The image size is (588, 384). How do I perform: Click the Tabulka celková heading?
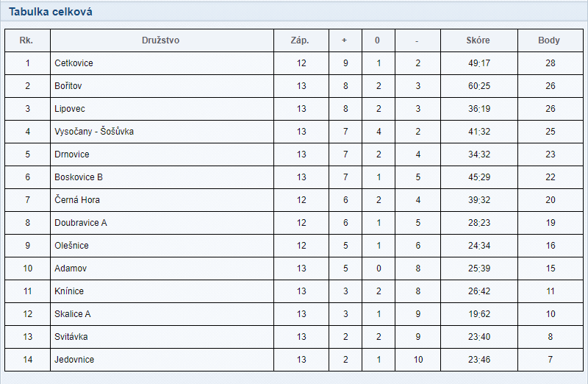point(51,12)
